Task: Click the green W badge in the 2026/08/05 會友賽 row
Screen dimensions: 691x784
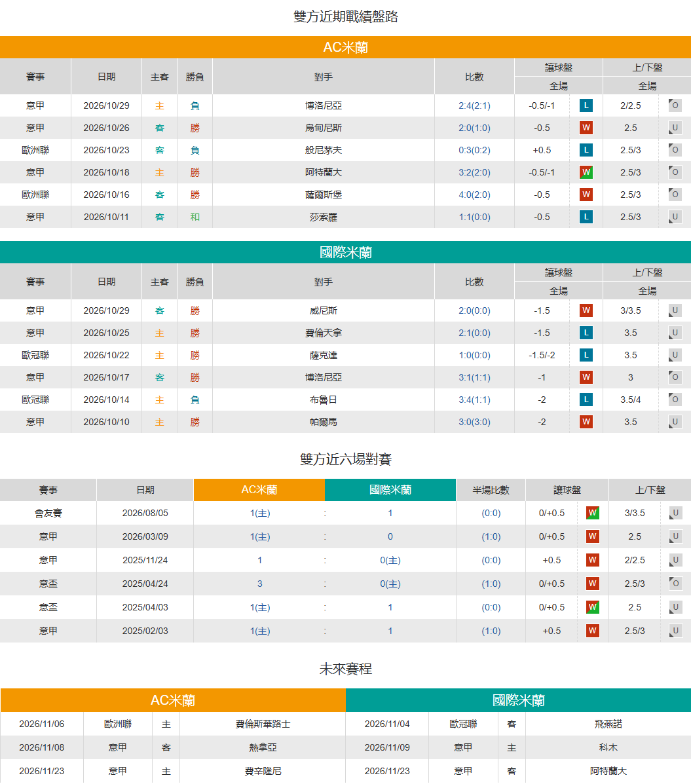Action: coord(593,512)
